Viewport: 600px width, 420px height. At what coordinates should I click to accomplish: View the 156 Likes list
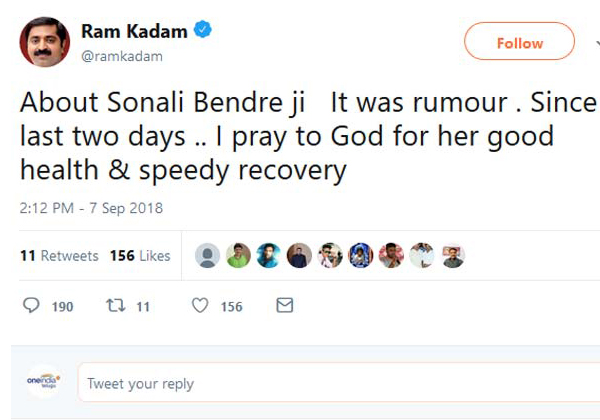[x=140, y=256]
